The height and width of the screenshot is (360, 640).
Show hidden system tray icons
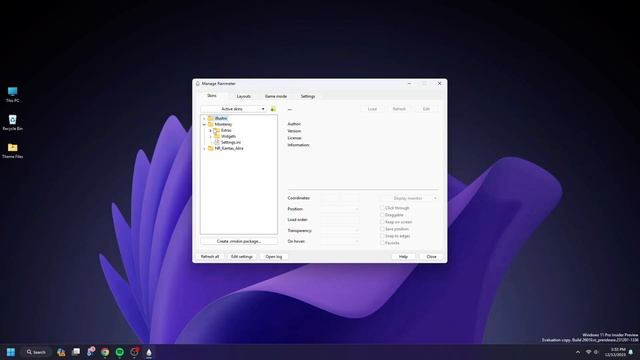pos(578,352)
